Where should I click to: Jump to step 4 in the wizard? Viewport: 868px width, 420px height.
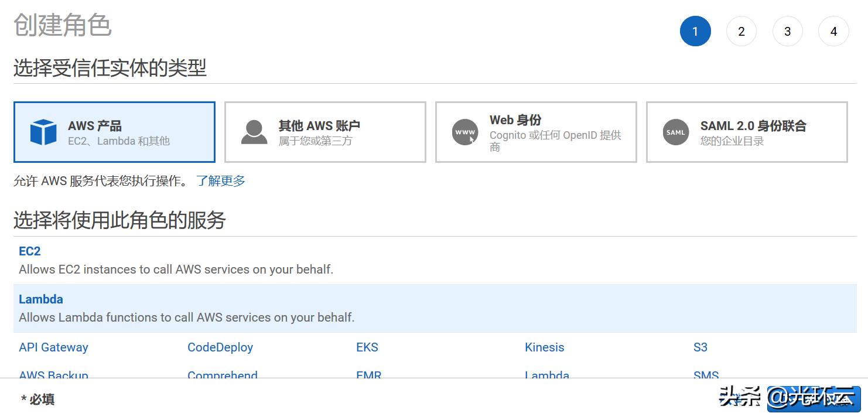tap(833, 31)
